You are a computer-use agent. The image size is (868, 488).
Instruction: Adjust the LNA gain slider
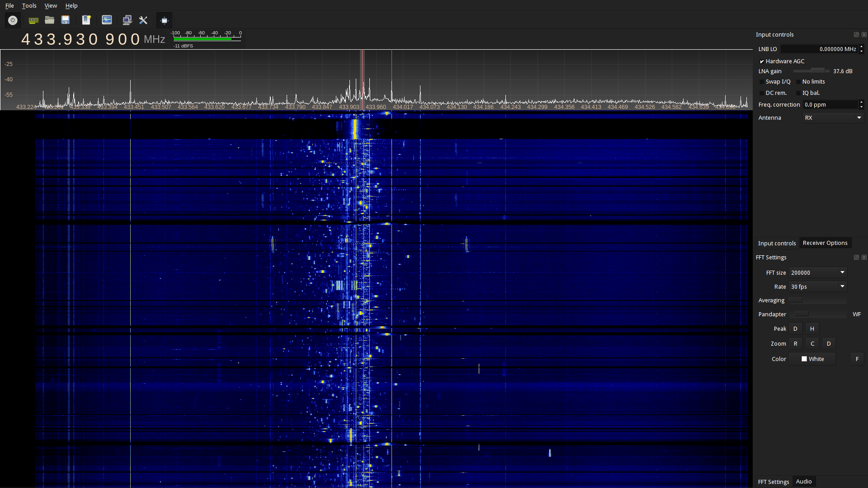[811, 71]
